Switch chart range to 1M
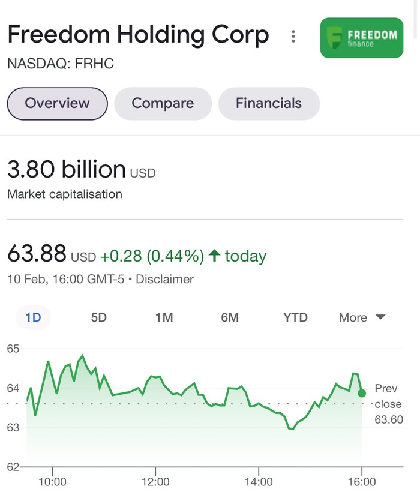 point(164,317)
